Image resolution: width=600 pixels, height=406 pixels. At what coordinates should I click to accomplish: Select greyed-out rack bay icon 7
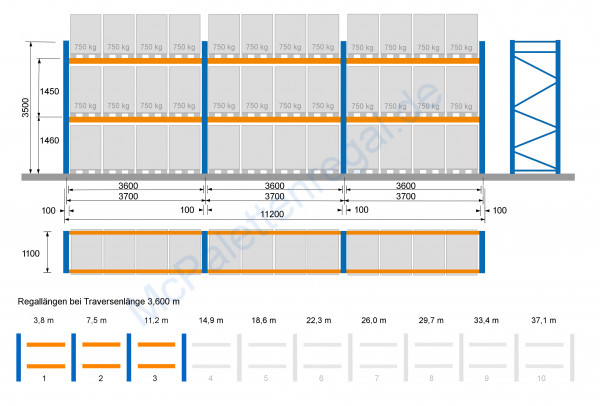click(x=377, y=357)
